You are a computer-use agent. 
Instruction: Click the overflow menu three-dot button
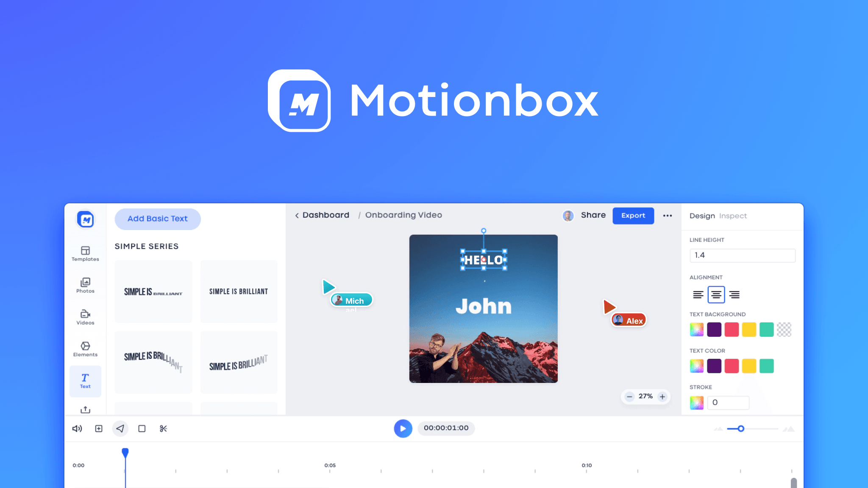coord(668,216)
